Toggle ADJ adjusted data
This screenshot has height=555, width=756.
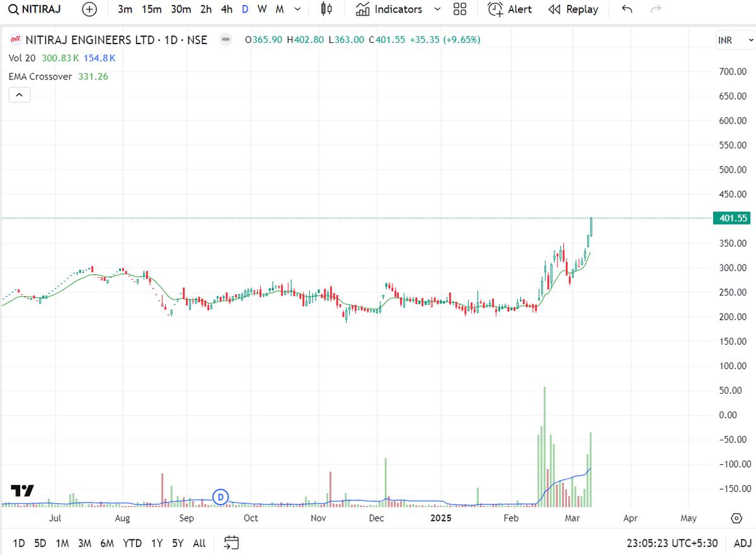[x=742, y=542]
